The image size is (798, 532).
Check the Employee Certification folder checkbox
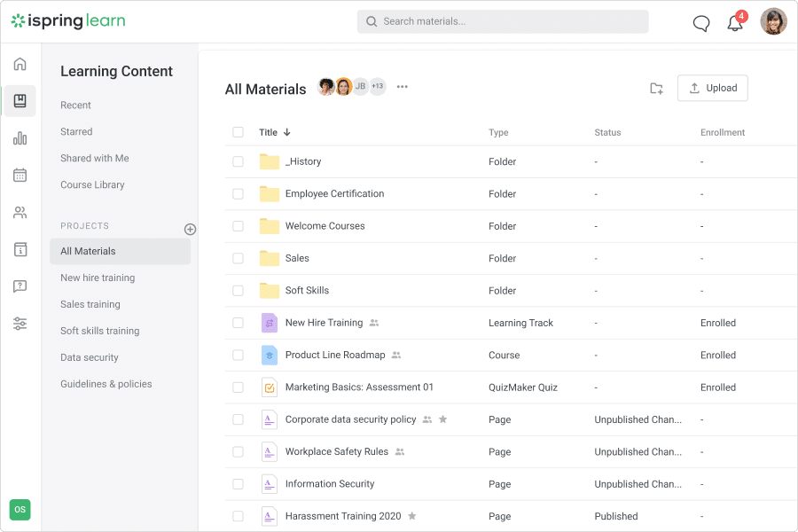[x=238, y=194]
